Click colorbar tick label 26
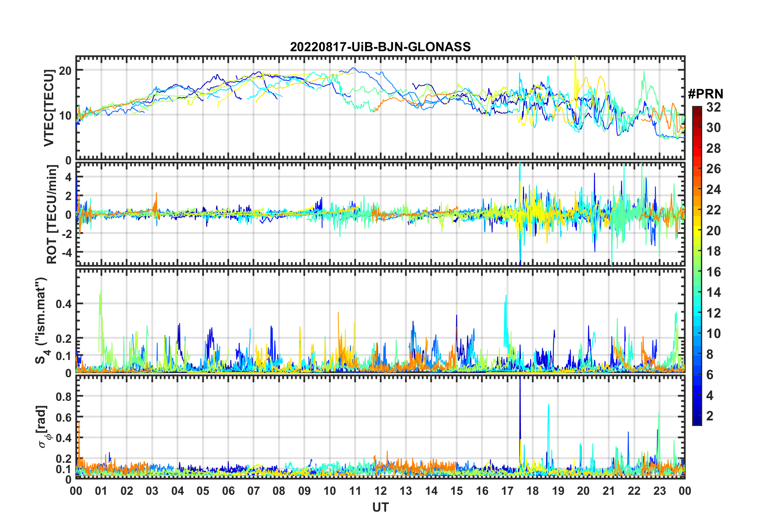 [713, 169]
